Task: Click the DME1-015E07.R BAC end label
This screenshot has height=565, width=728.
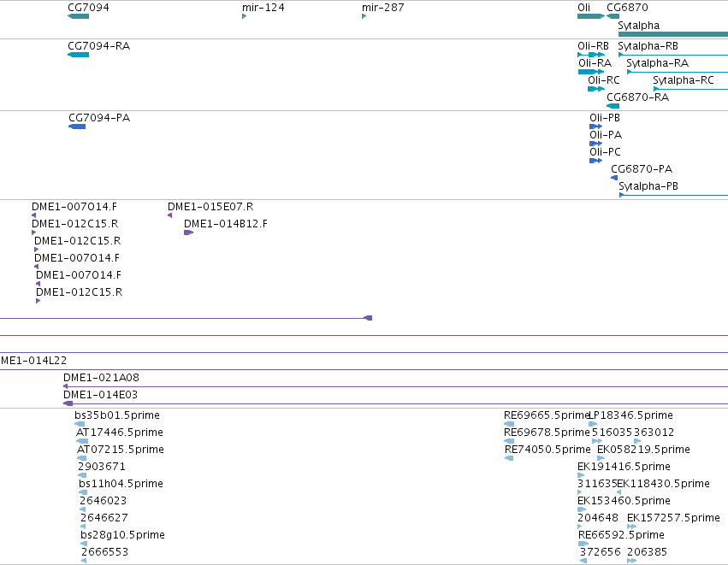Action: [x=210, y=207]
